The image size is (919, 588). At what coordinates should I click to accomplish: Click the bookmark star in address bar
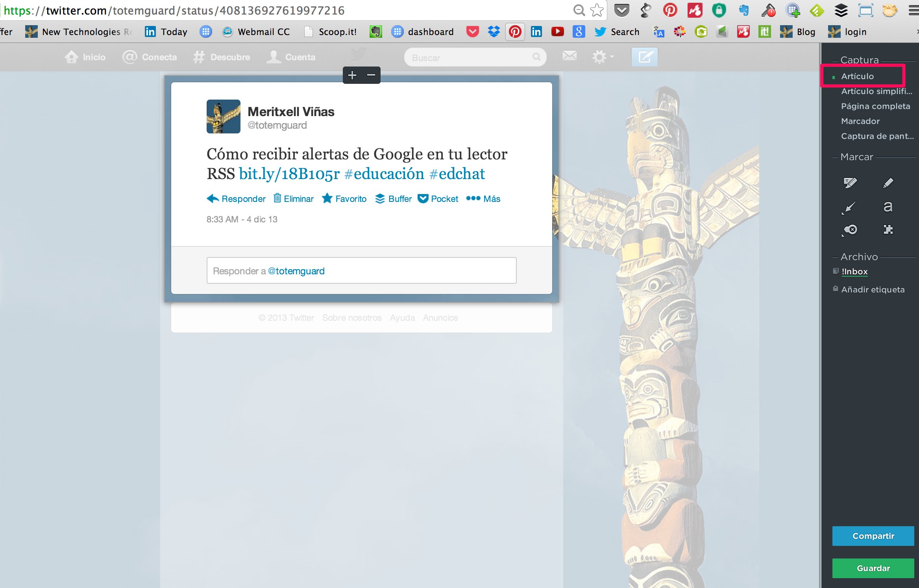pos(597,10)
